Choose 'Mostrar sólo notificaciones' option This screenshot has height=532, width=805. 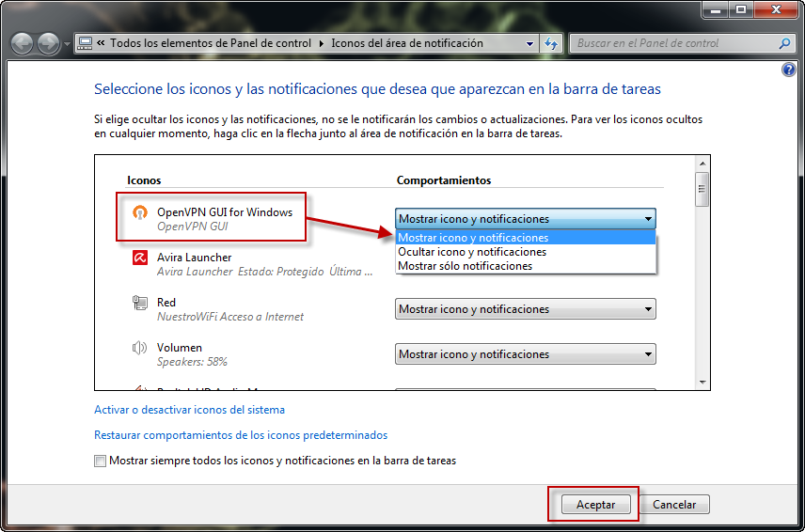(525, 266)
